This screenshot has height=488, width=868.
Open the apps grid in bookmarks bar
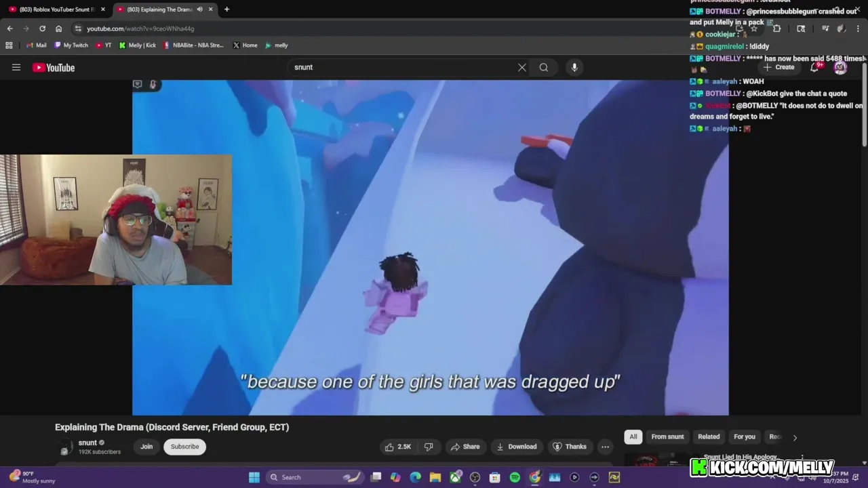point(9,45)
